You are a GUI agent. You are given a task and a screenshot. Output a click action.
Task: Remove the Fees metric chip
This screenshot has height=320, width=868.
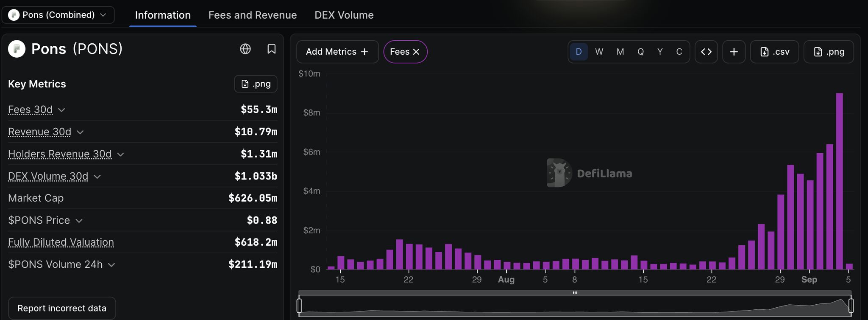click(416, 52)
